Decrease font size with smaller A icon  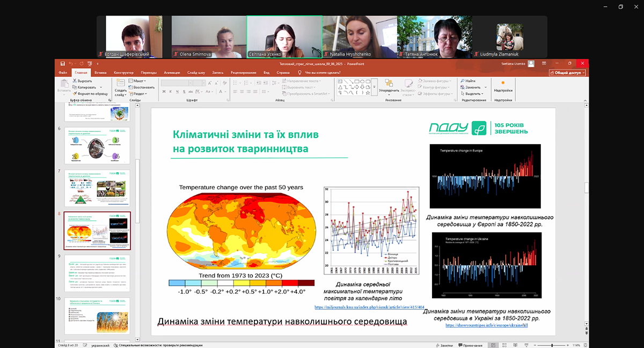coord(216,83)
